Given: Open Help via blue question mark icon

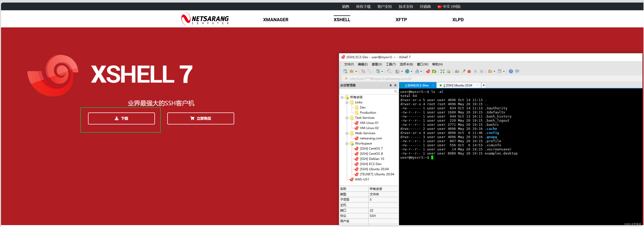Looking at the screenshot, I should (511, 71).
